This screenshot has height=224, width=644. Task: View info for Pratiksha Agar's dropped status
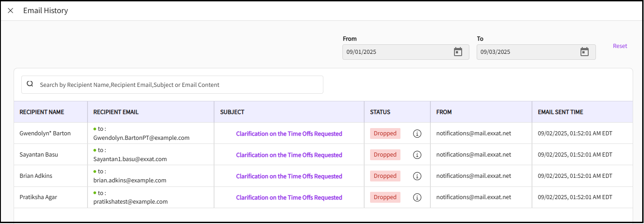(x=417, y=197)
